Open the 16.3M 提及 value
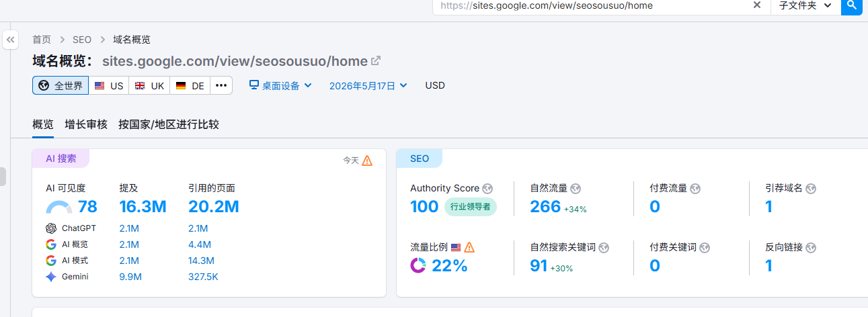Screen dimensions: 868x317 coord(143,206)
